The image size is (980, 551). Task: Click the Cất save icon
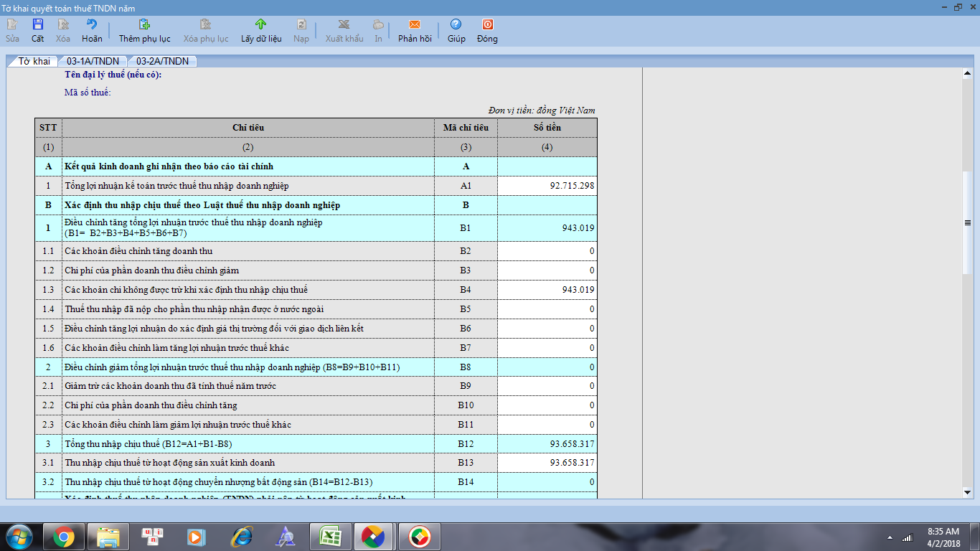coord(37,24)
